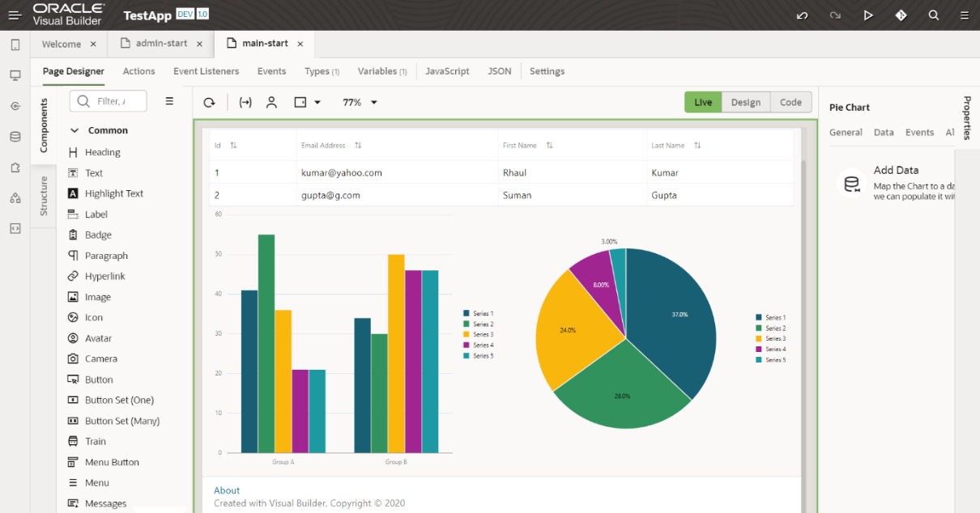The height and width of the screenshot is (513, 980).
Task: Open the Services navigator icon in left rail
Action: 15,106
